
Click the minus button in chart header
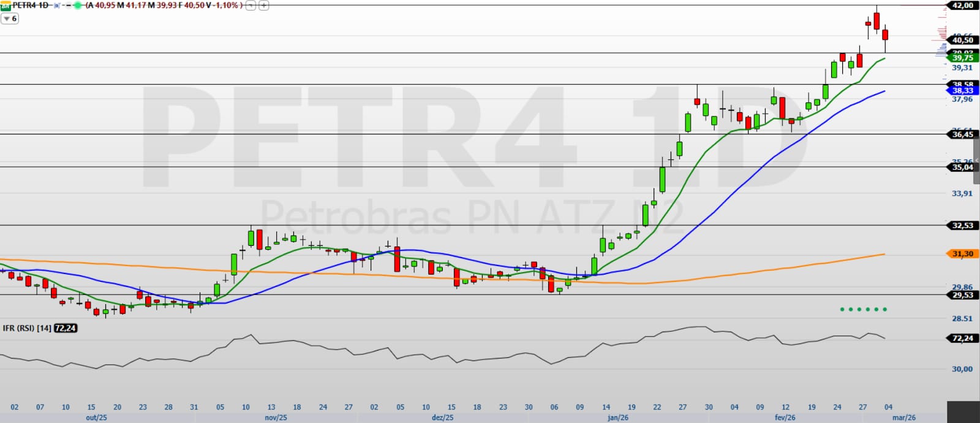tap(251, 6)
